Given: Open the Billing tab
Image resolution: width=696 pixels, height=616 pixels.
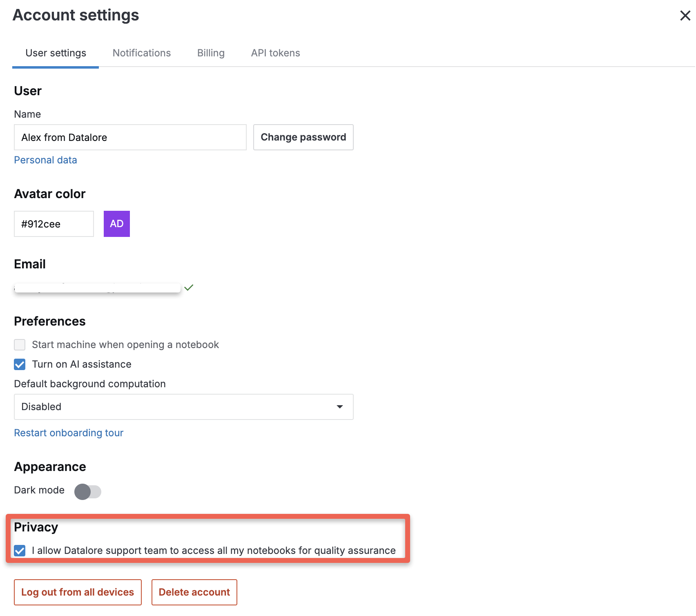Looking at the screenshot, I should [x=211, y=53].
